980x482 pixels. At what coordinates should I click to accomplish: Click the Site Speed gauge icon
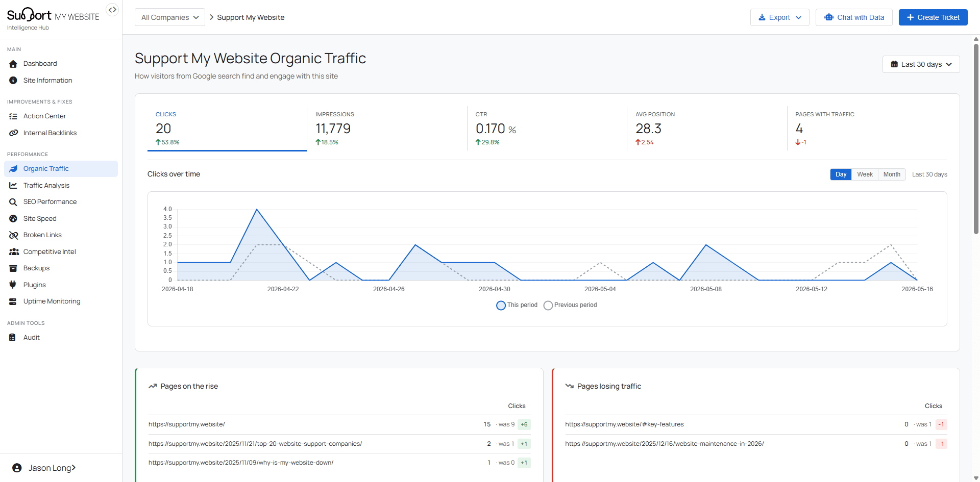(x=13, y=219)
